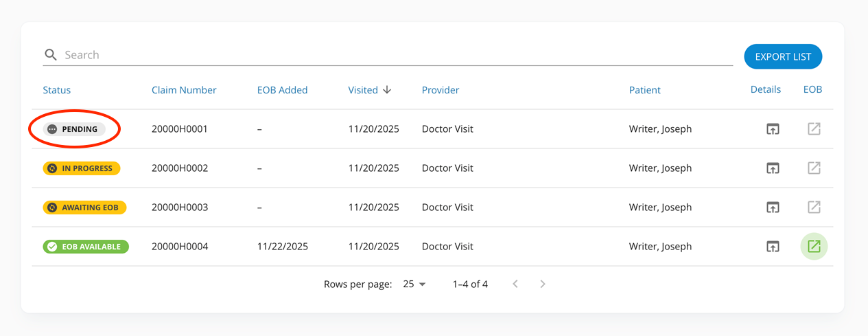868x336 pixels.
Task: Go to the next page of claims
Action: pyautogui.click(x=543, y=284)
